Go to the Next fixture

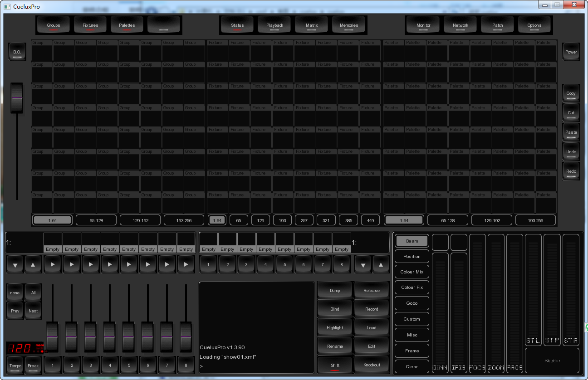(x=33, y=311)
